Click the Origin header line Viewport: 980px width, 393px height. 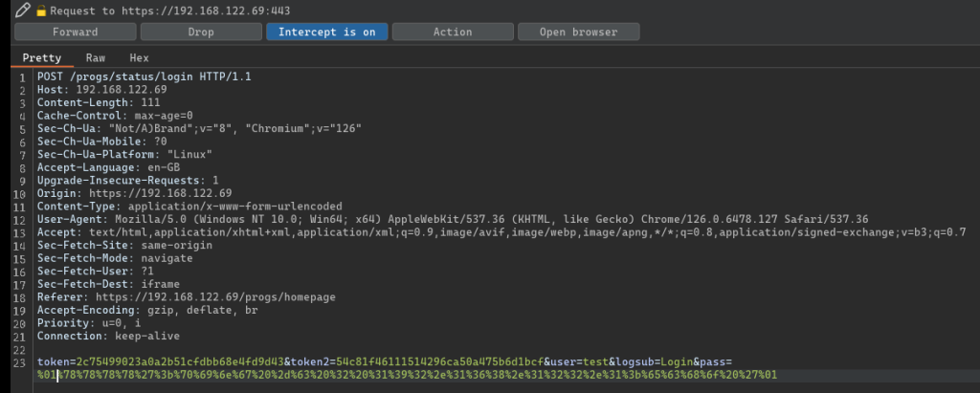(134, 194)
